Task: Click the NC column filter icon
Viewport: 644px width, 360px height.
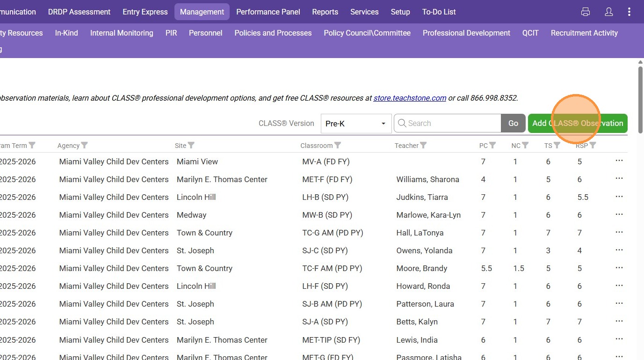Action: click(525, 146)
